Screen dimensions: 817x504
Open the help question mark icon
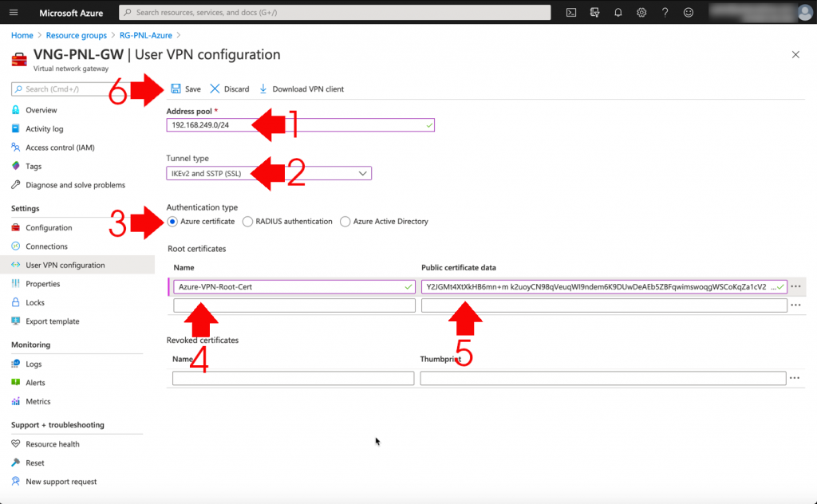pos(664,12)
